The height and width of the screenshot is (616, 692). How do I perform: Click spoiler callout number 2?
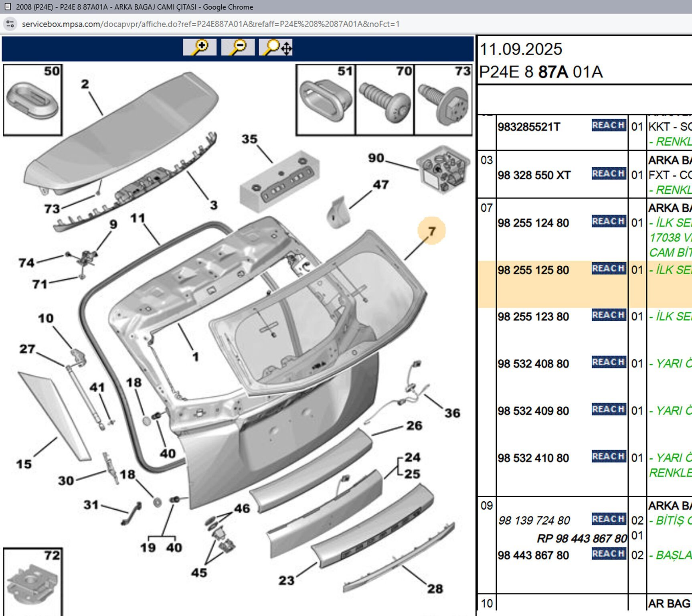pyautogui.click(x=85, y=84)
